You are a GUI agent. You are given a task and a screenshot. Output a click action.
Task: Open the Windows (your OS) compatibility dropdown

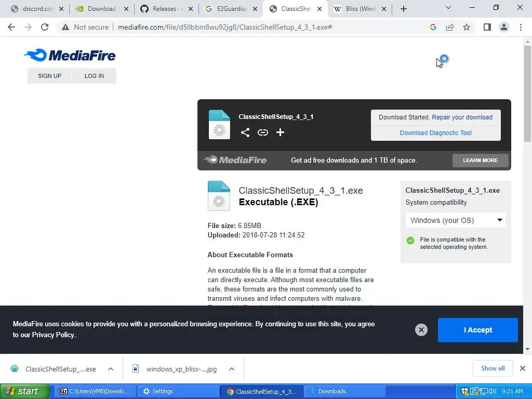point(456,220)
